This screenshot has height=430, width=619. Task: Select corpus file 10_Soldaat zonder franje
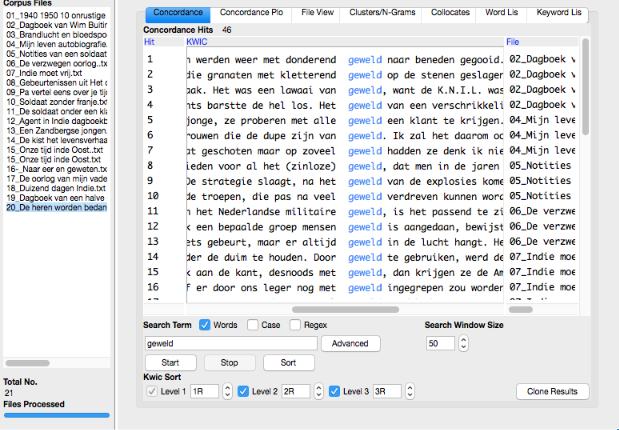pyautogui.click(x=56, y=102)
